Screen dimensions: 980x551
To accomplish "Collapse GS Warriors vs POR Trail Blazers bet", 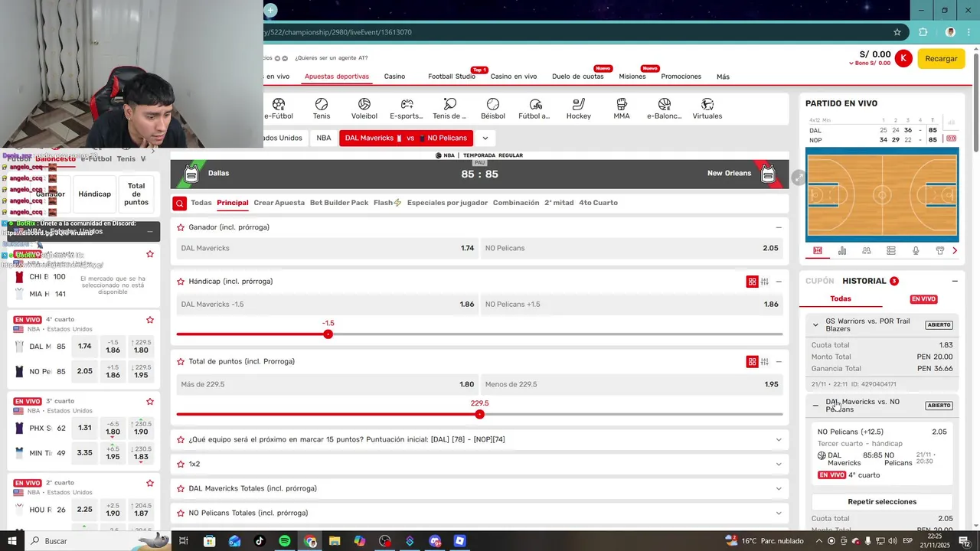I will (815, 324).
